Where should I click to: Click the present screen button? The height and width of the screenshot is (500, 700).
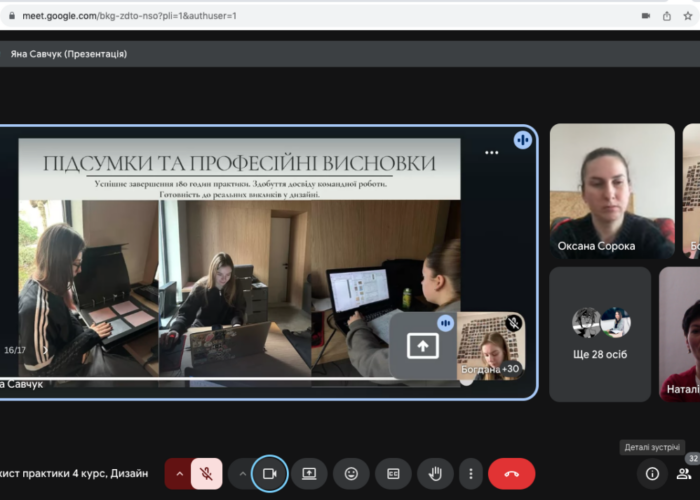click(x=310, y=473)
